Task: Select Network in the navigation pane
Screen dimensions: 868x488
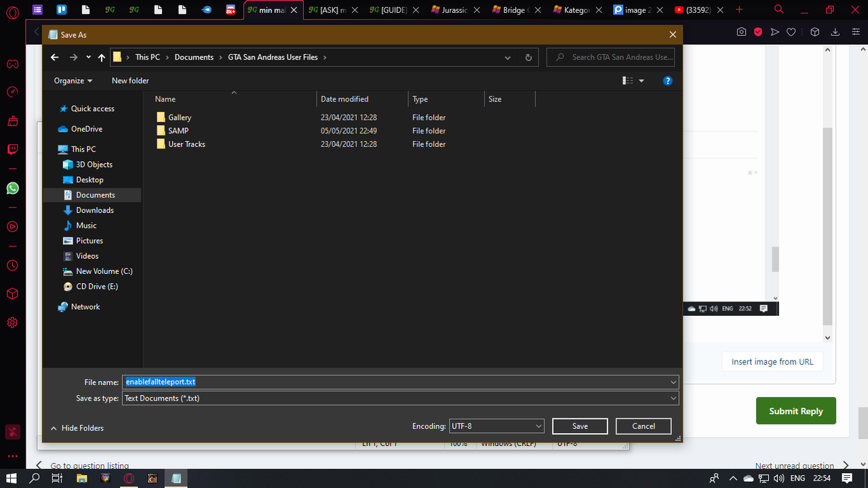Action: (85, 307)
